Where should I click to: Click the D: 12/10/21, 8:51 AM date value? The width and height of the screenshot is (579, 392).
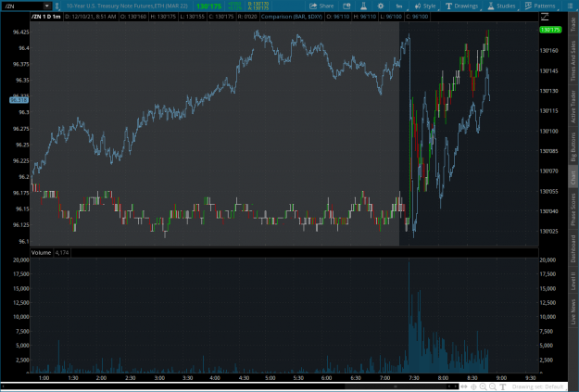pyautogui.click(x=91, y=17)
